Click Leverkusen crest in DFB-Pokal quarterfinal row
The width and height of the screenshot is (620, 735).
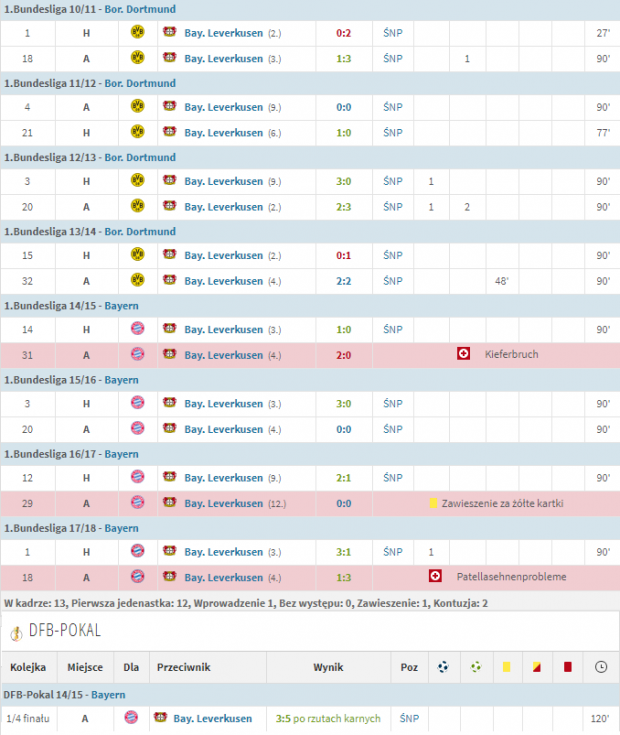point(161,717)
